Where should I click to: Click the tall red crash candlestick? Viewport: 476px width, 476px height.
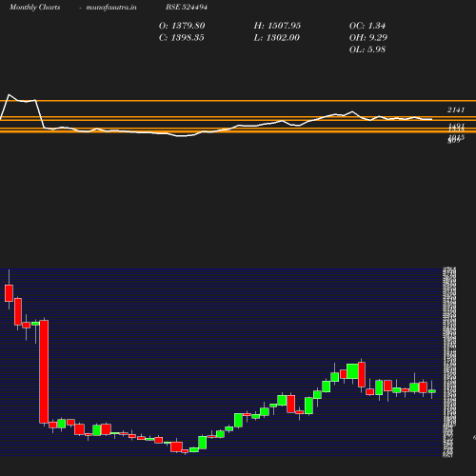44,371
